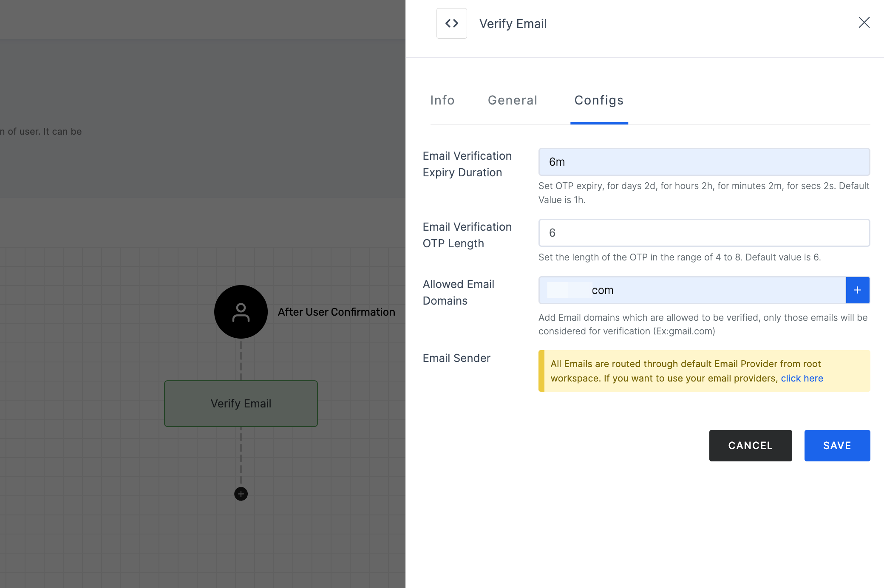Click the SAVE button to confirm settings
Viewport: 884px width, 588px height.
point(837,446)
